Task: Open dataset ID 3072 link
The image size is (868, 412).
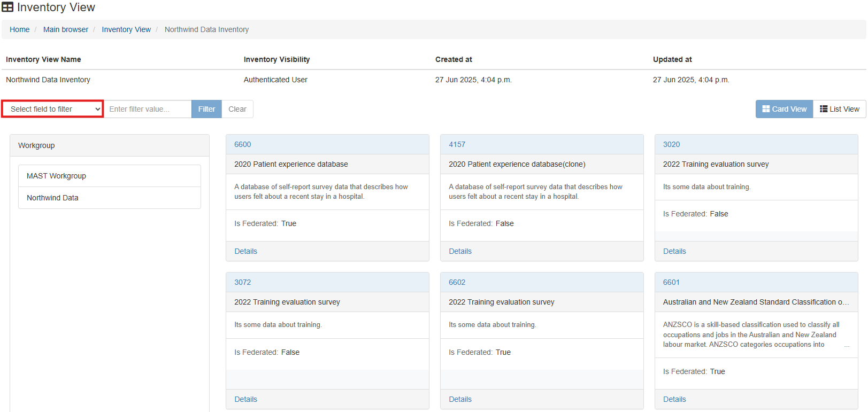Action: [242, 282]
